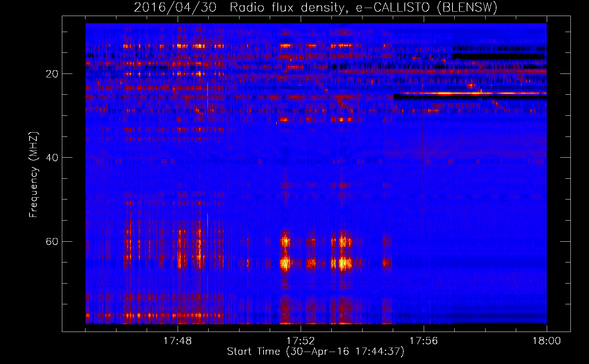Click the 60 MHz frequency tick label
The height and width of the screenshot is (364, 589).
click(52, 241)
